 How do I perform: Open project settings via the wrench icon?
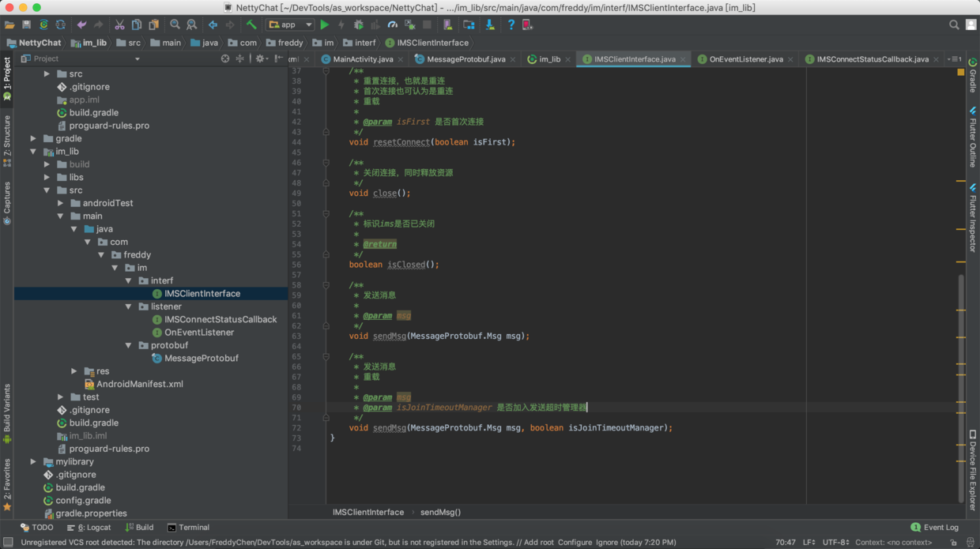pos(469,24)
